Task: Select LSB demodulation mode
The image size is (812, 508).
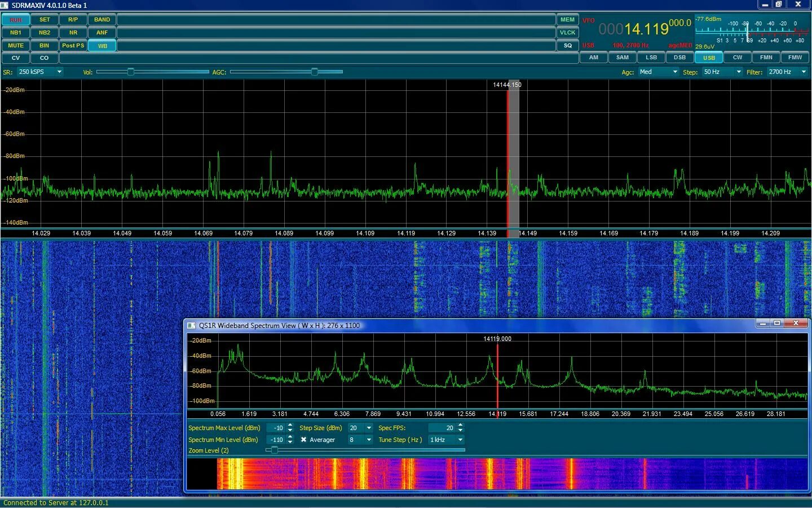Action: tap(651, 58)
